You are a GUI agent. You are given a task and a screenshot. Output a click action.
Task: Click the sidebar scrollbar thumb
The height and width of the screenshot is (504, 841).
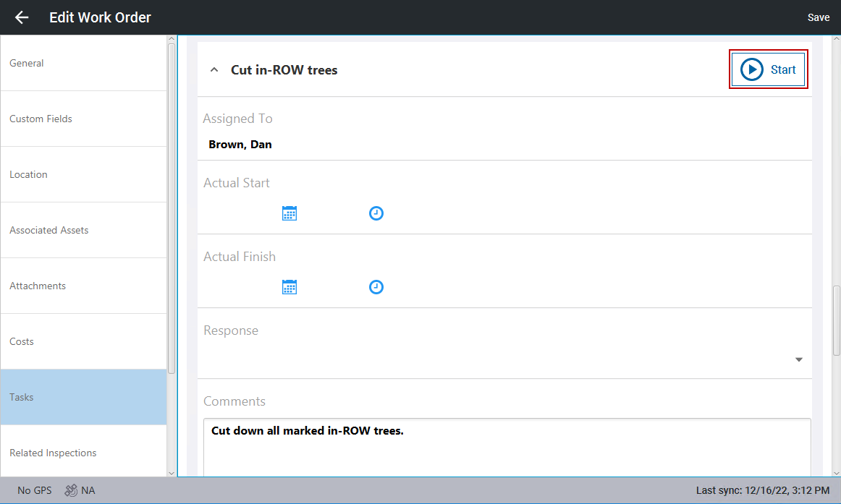[171, 208]
